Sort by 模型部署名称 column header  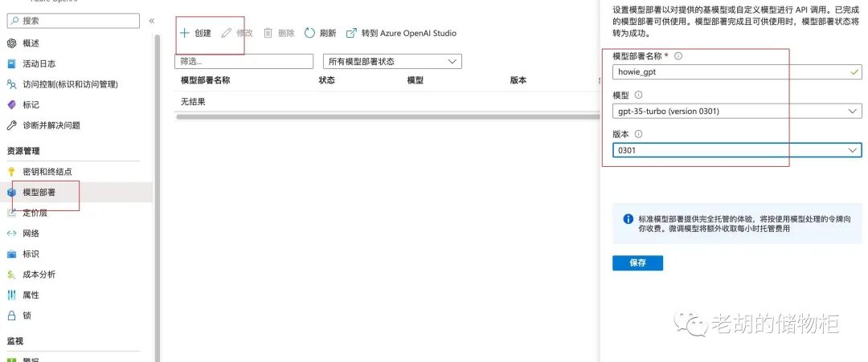tap(206, 80)
